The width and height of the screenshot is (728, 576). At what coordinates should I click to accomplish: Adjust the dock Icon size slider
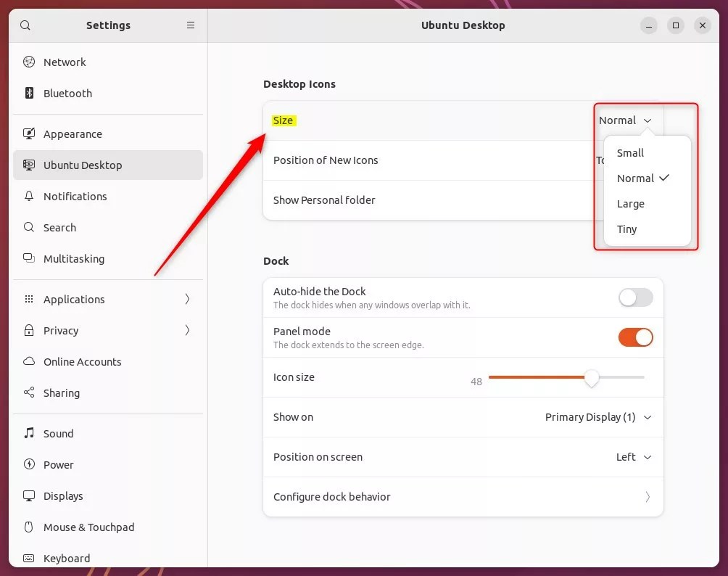591,378
